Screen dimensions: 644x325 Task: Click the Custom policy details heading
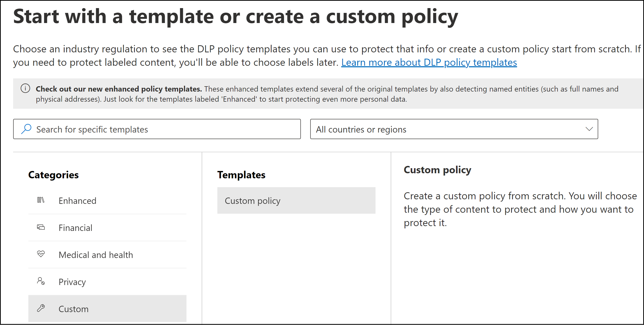pyautogui.click(x=437, y=170)
